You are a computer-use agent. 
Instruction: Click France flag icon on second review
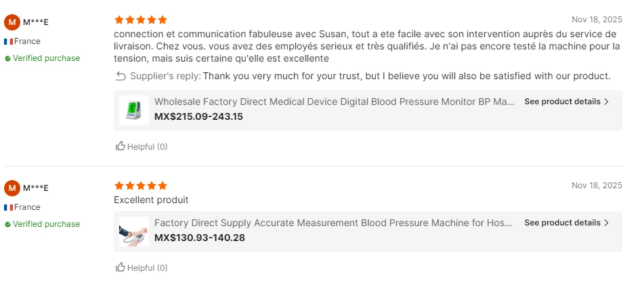[9, 207]
